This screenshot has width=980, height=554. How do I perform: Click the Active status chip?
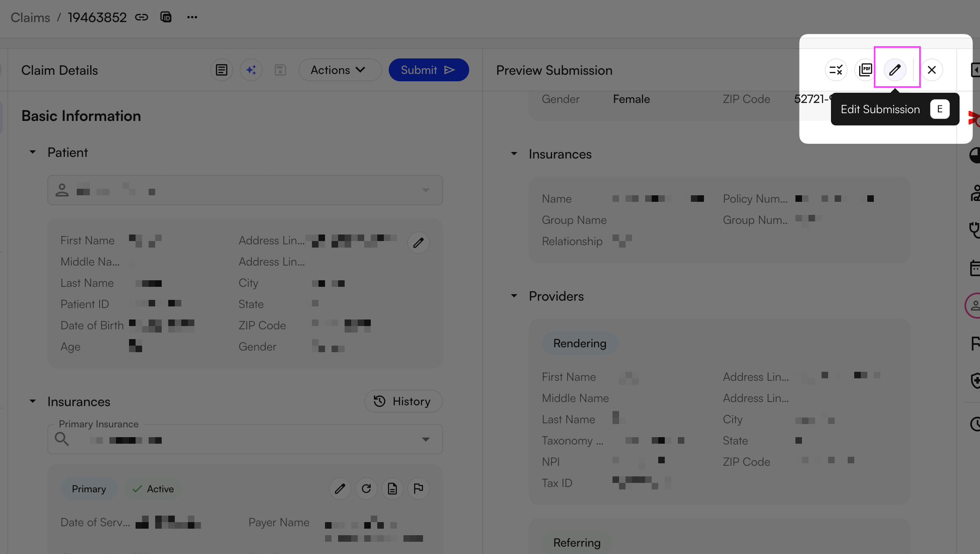click(153, 489)
